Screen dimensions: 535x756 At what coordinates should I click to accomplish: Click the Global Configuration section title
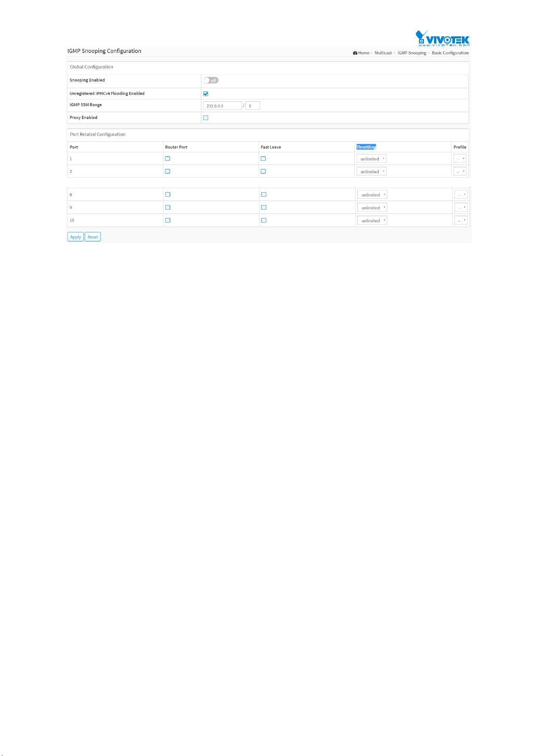pyautogui.click(x=92, y=67)
